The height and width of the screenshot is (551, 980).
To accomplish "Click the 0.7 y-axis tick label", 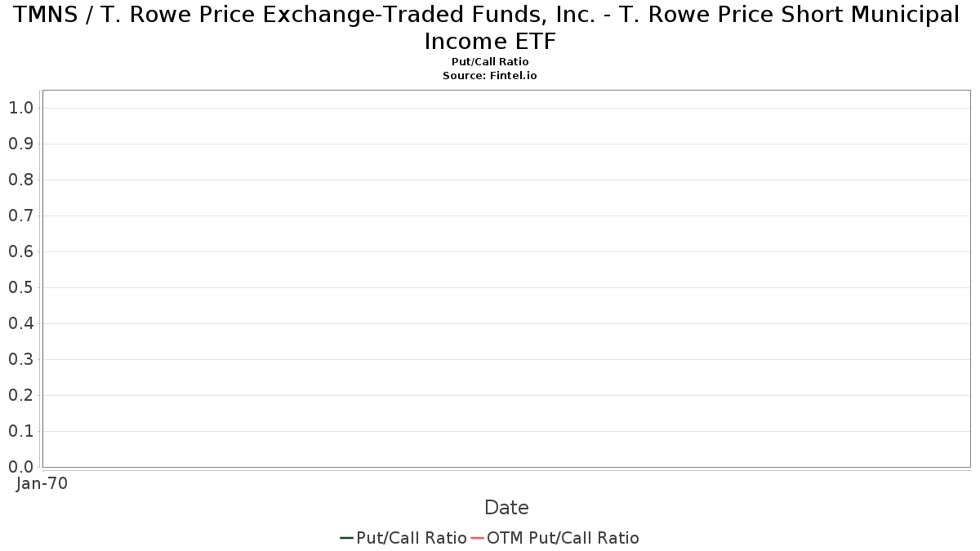I will click(x=20, y=216).
